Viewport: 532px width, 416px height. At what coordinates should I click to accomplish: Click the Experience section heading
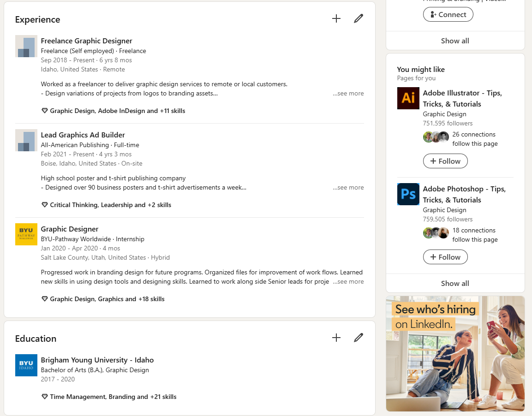(38, 20)
